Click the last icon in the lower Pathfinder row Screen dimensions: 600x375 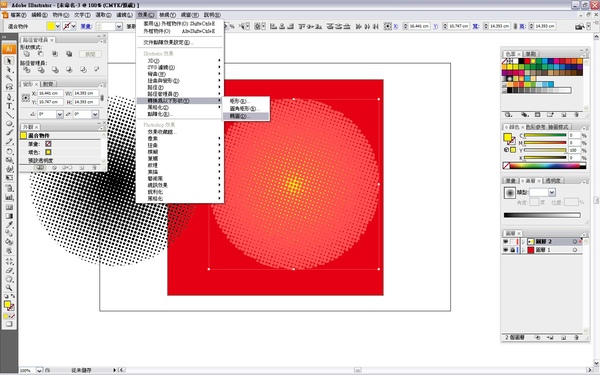97,70
